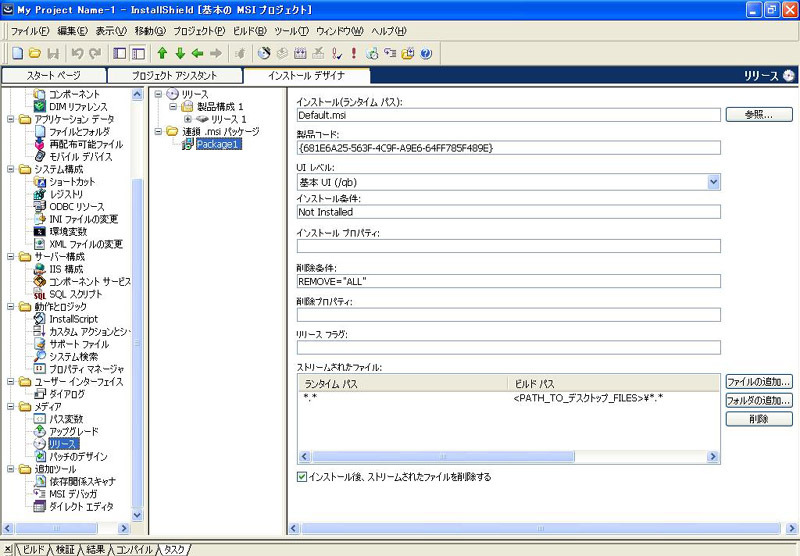Expand リリース 1 node
Viewport: 800px width, 556px height.
pyautogui.click(x=188, y=119)
